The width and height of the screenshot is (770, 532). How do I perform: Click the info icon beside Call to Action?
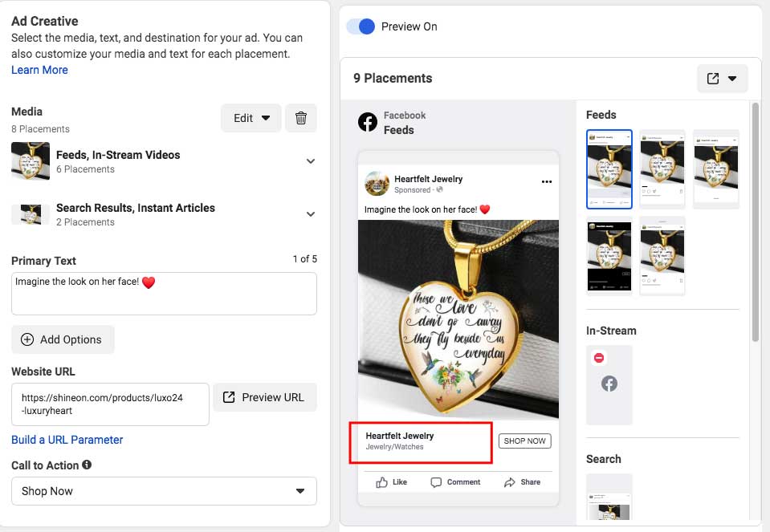click(x=87, y=465)
